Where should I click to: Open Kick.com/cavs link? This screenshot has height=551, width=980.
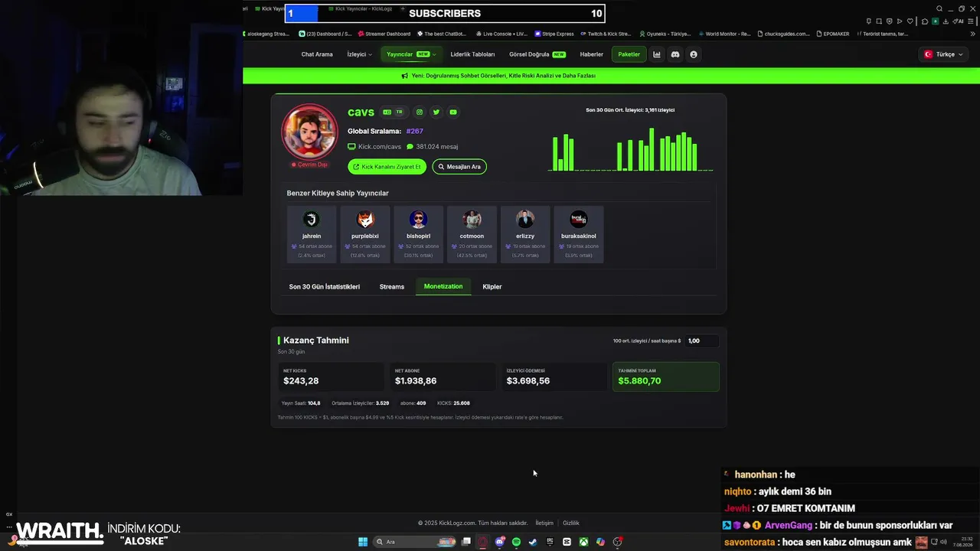pyautogui.click(x=374, y=146)
